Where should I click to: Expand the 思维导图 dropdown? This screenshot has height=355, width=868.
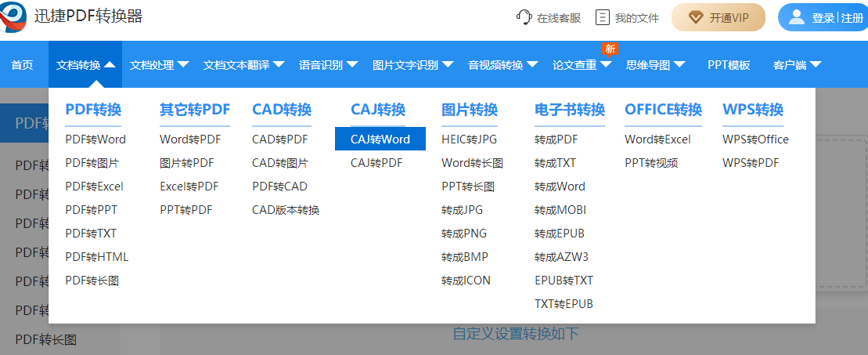pyautogui.click(x=679, y=65)
